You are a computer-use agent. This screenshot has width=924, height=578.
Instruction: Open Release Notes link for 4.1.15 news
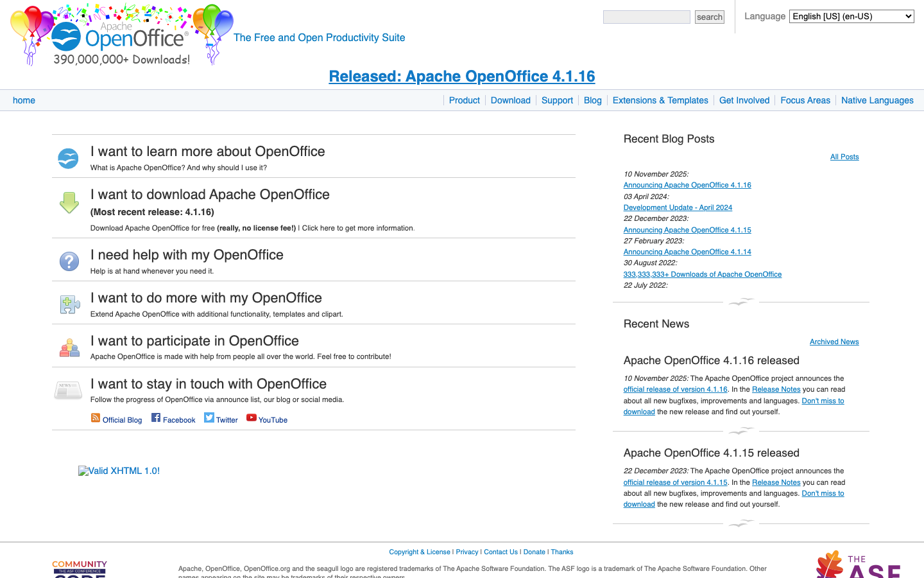click(x=776, y=482)
